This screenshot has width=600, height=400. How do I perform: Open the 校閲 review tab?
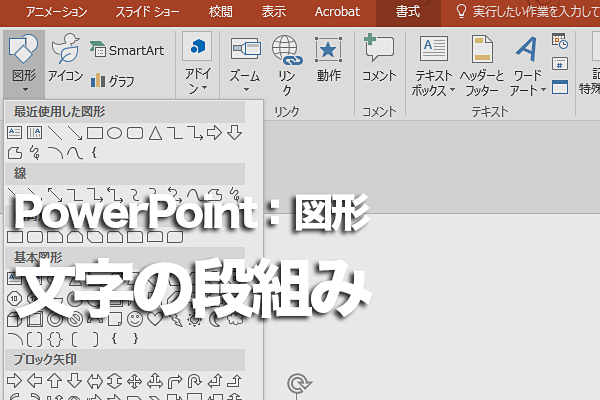tap(220, 12)
